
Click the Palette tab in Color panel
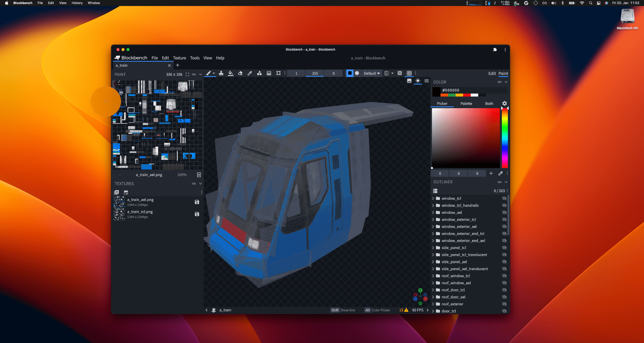tap(466, 103)
